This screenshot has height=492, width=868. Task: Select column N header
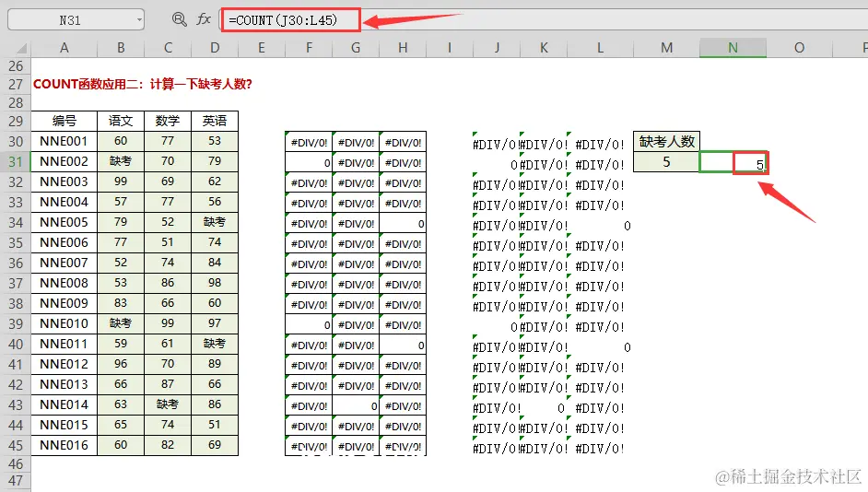click(x=733, y=48)
